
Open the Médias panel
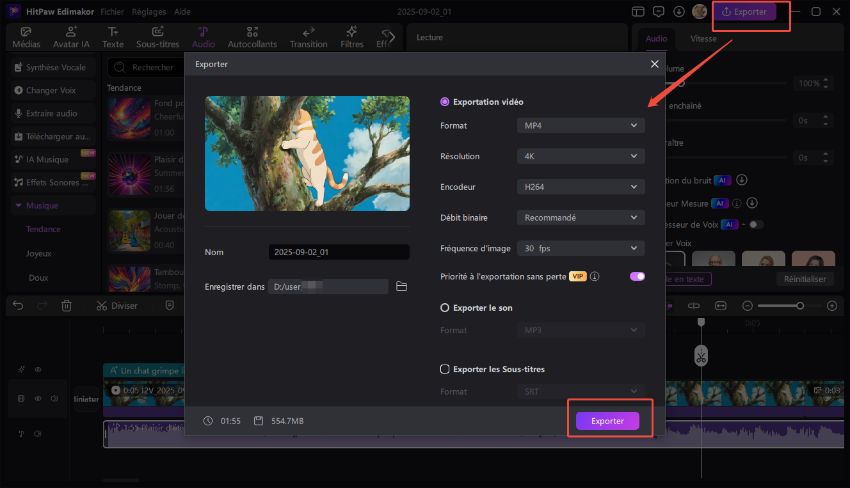pos(26,37)
